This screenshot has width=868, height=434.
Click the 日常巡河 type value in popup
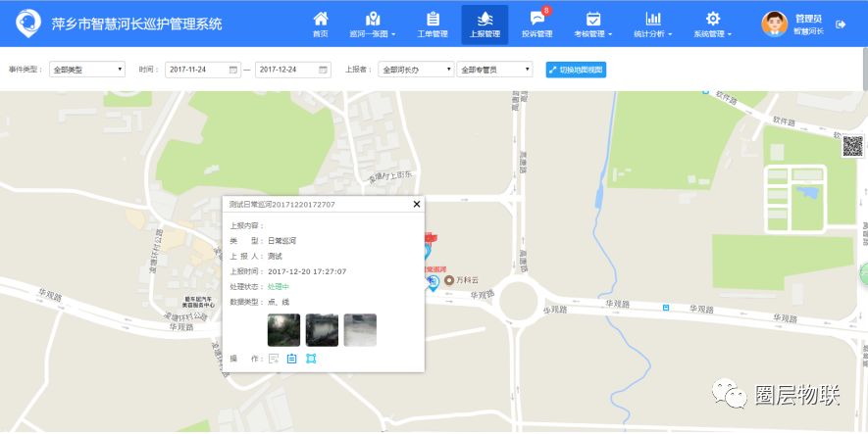(x=281, y=240)
